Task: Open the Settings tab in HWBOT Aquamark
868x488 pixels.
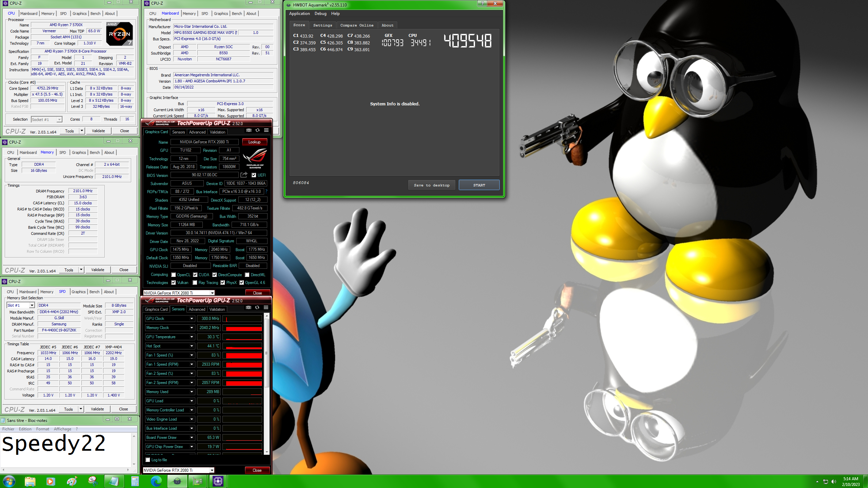Action: tap(322, 25)
